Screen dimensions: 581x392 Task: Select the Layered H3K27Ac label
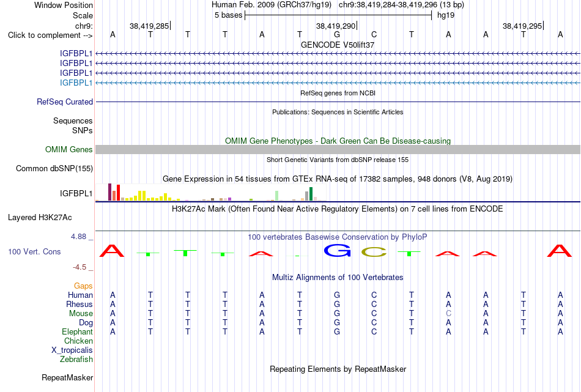click(40, 218)
